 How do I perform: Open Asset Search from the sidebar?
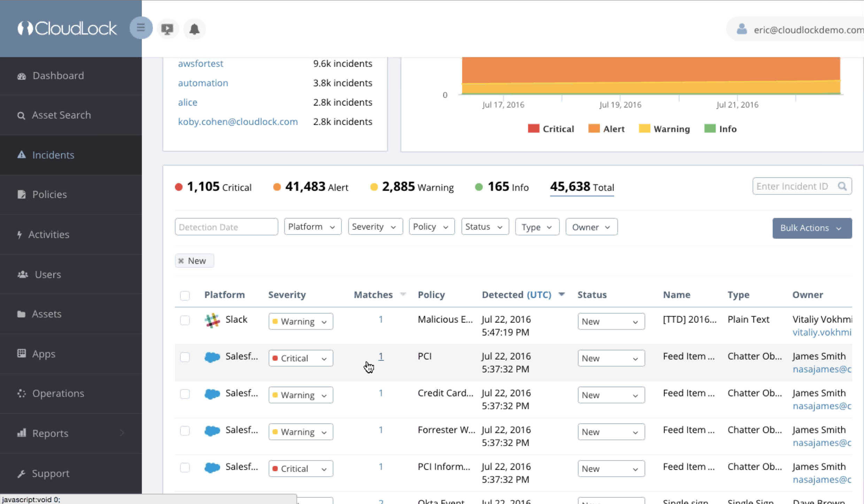pyautogui.click(x=61, y=115)
